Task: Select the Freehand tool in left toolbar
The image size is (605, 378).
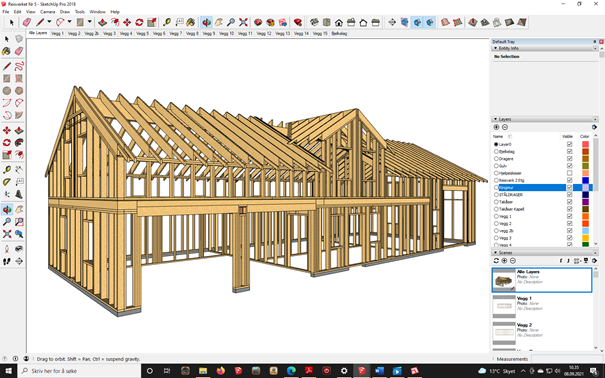Action: [19, 66]
